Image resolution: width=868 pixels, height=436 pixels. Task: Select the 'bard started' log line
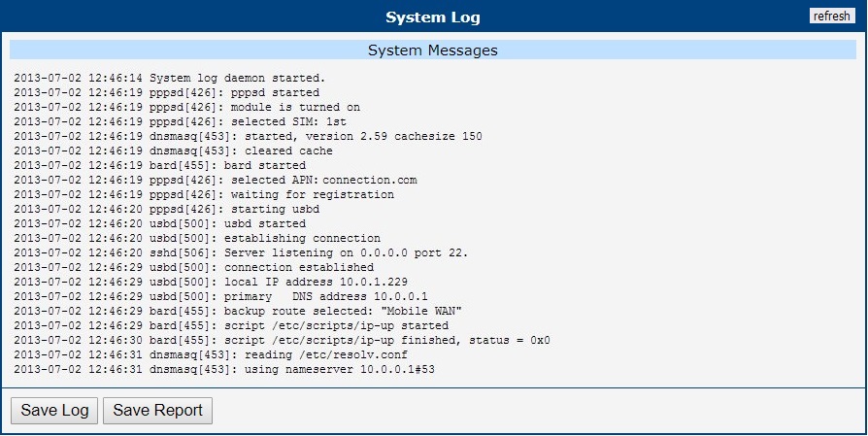coord(160,165)
